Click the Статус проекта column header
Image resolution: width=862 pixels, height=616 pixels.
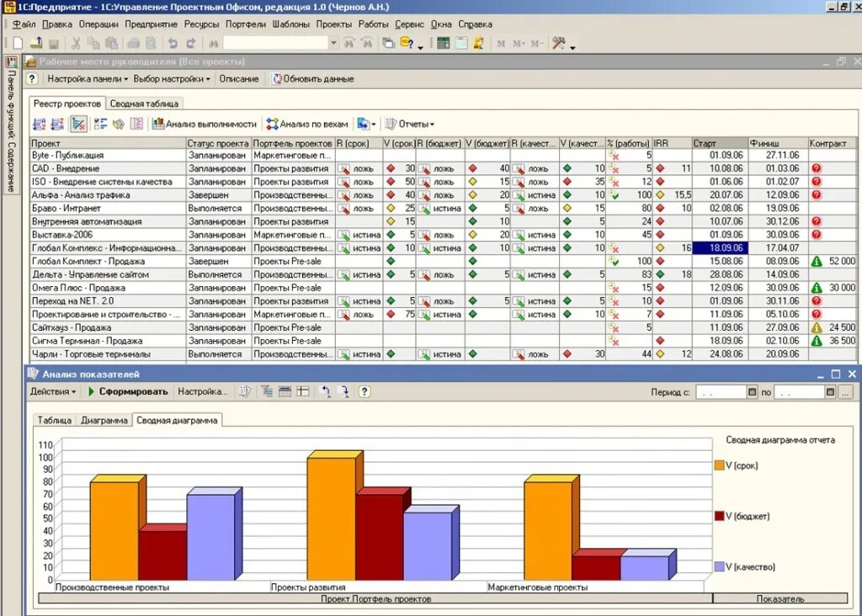click(218, 143)
